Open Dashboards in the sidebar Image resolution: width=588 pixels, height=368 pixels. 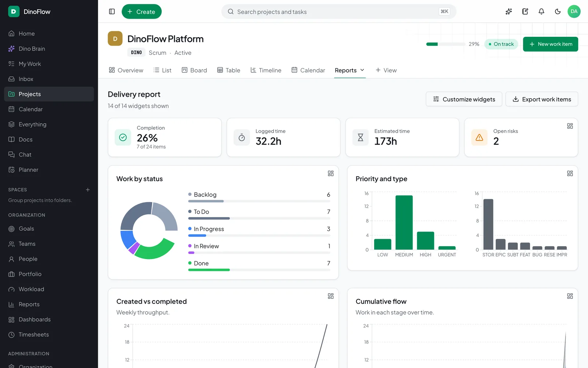[x=49, y=319]
